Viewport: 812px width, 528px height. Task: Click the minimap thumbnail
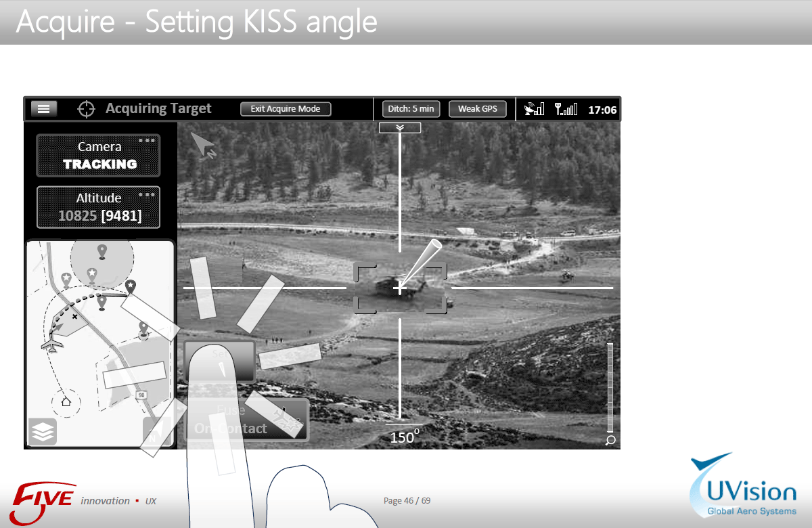pos(99,343)
